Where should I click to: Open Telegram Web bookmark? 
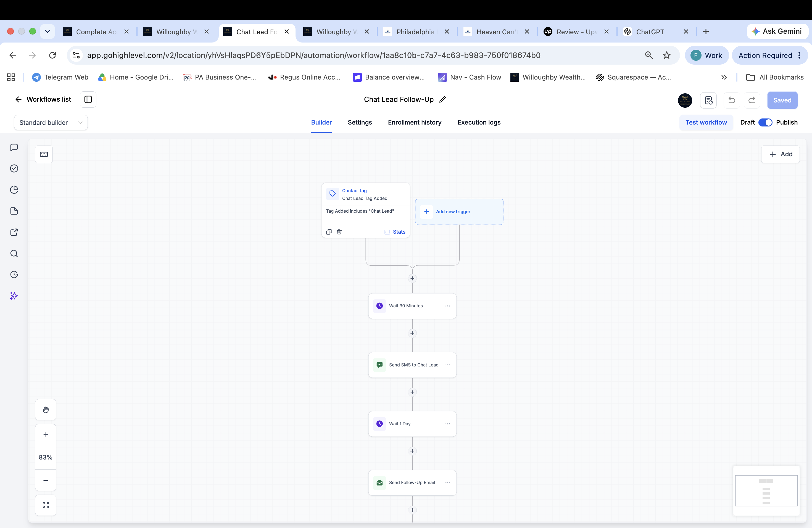click(60, 77)
